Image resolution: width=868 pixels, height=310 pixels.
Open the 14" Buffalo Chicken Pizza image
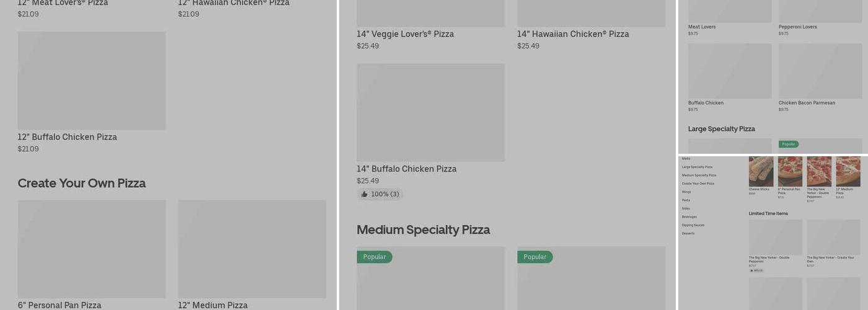[x=430, y=112]
